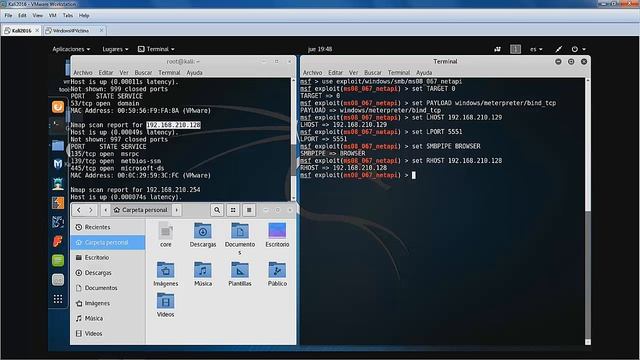Click Carpeta personal path button
Screen dimensions: 640x360
tap(141, 210)
